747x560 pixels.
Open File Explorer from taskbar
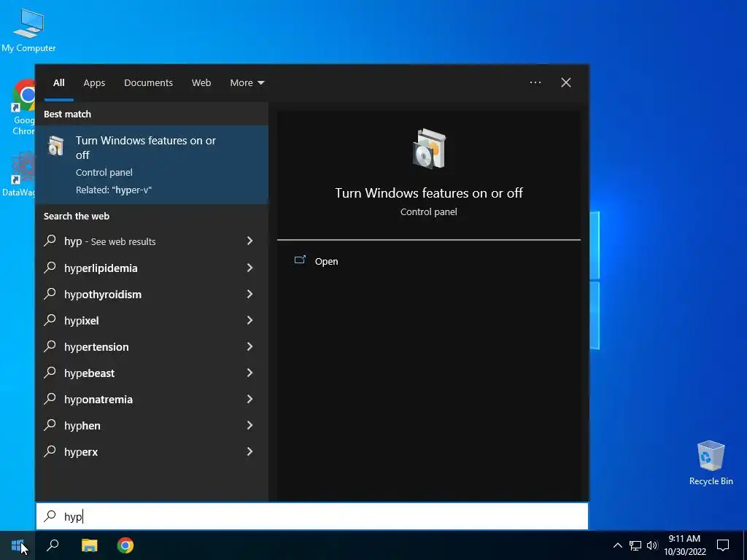coord(89,545)
